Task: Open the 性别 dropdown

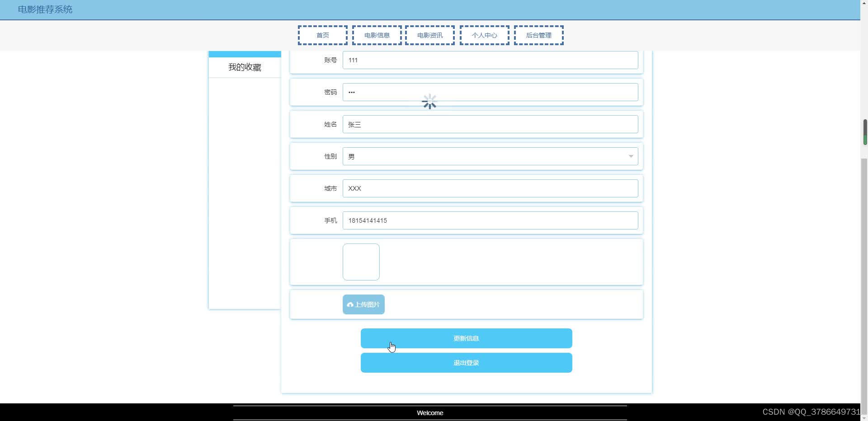Action: 490,156
